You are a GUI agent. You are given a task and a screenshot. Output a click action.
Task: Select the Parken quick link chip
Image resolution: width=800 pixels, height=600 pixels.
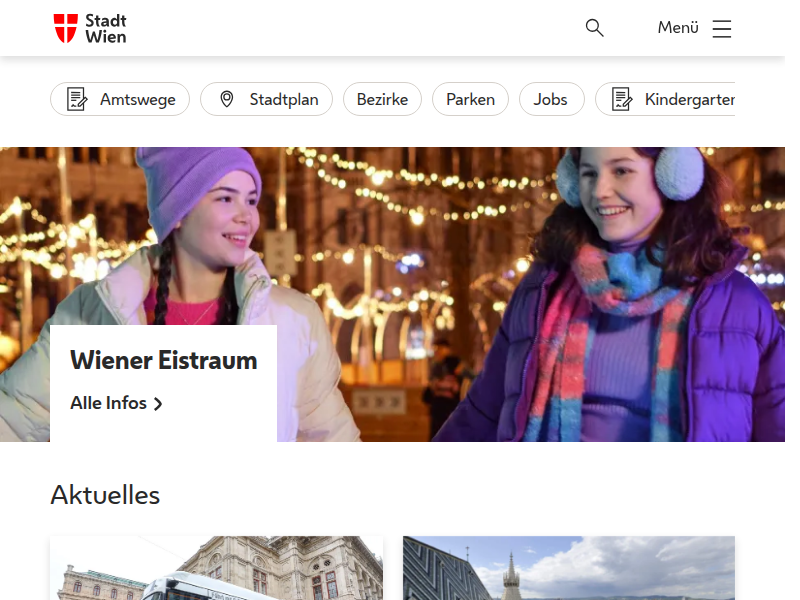470,99
